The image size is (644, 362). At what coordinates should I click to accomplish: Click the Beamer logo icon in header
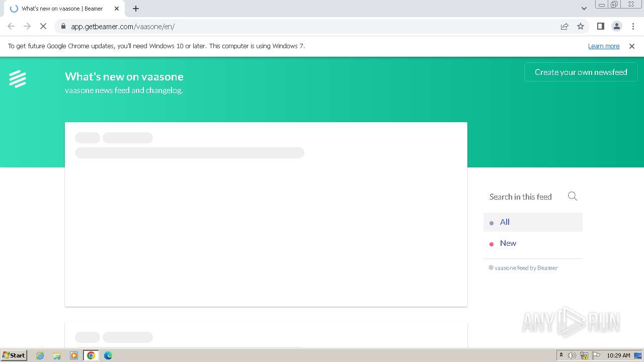pyautogui.click(x=18, y=79)
